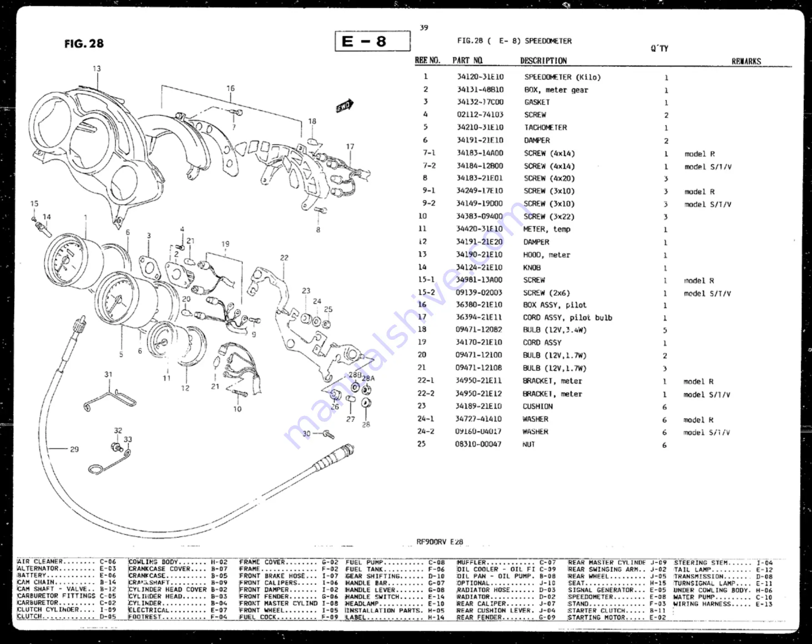Open the AIR CLEANER C-06 index entry
The height and width of the screenshot is (644, 812).
click(67, 562)
